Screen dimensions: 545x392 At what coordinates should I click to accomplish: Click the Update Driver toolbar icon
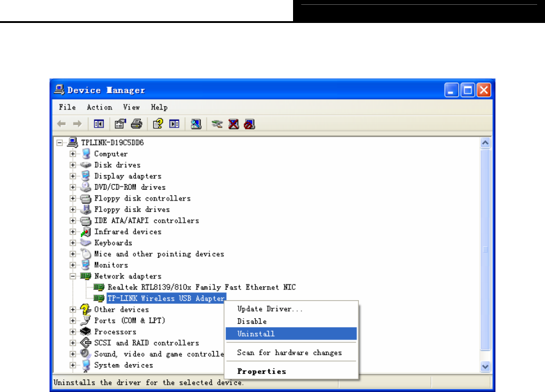coord(218,124)
